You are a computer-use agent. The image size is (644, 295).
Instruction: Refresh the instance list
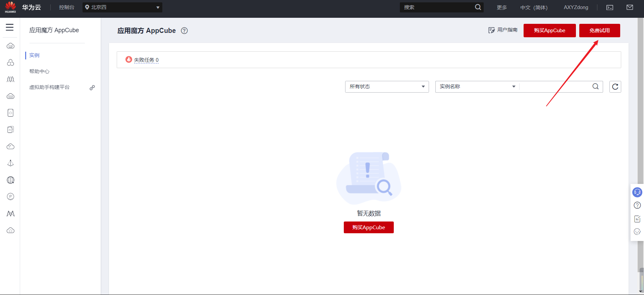615,87
